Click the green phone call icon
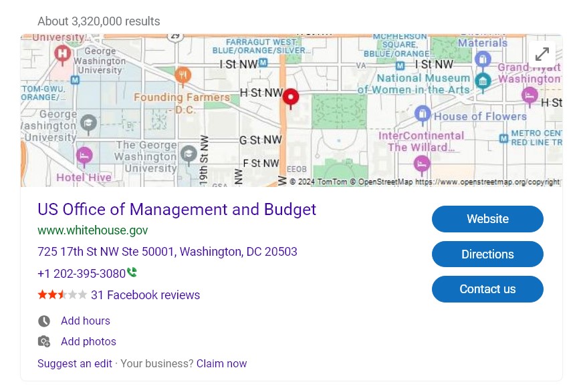 click(132, 272)
